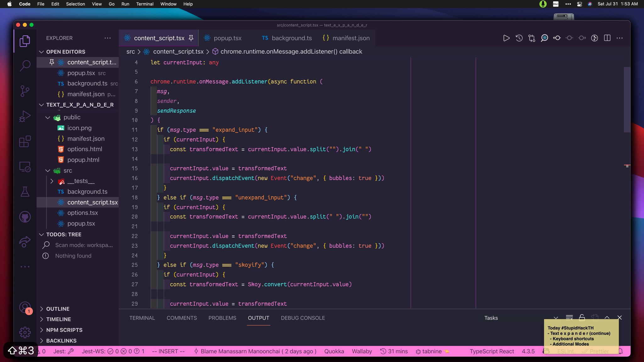
Task: Maximize the panel with the chevron-up toggle
Action: click(x=607, y=318)
